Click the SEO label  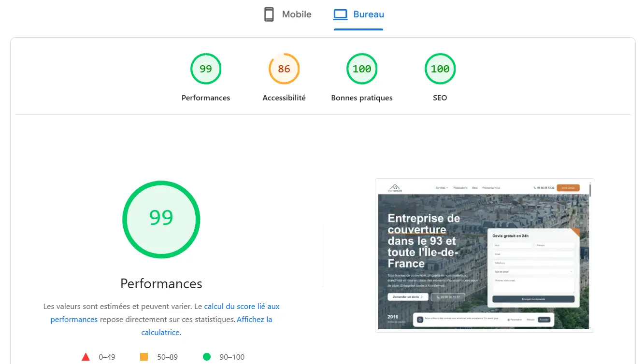click(440, 98)
